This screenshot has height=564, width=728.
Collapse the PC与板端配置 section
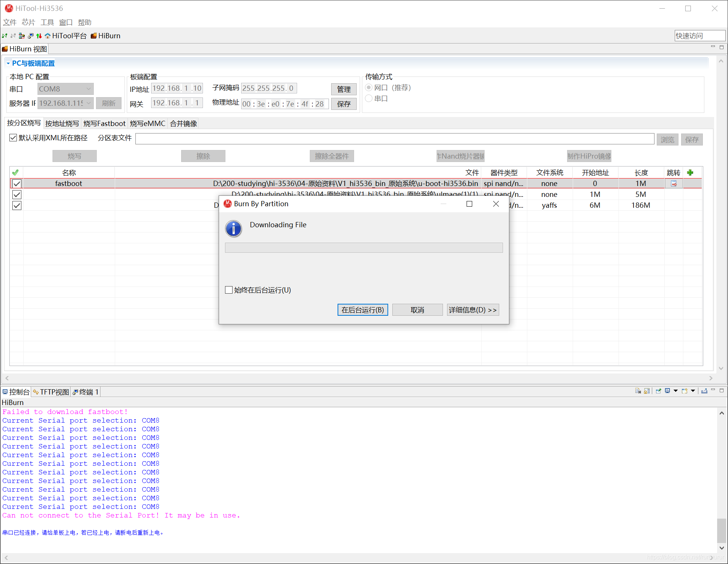[8, 63]
